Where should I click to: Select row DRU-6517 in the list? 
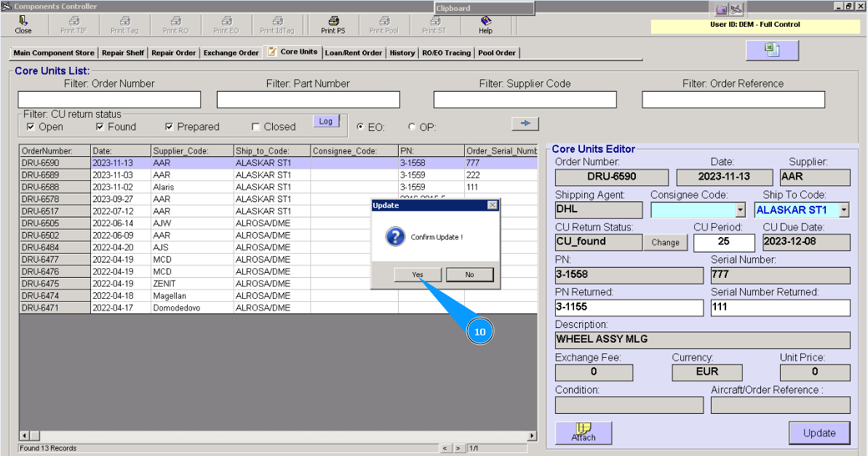pyautogui.click(x=279, y=212)
